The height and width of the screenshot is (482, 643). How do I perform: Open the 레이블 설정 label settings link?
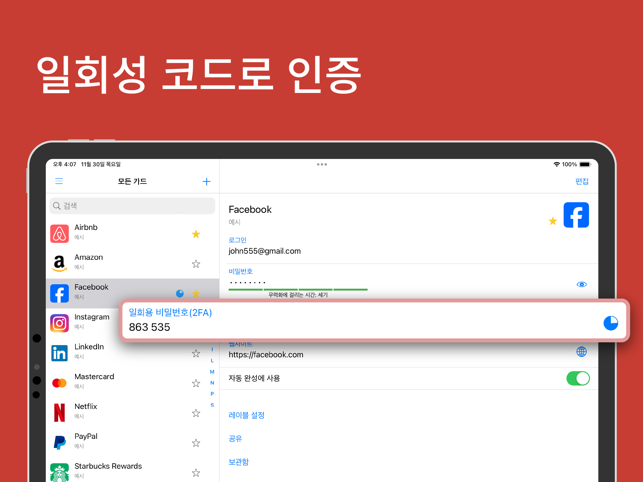point(246,415)
